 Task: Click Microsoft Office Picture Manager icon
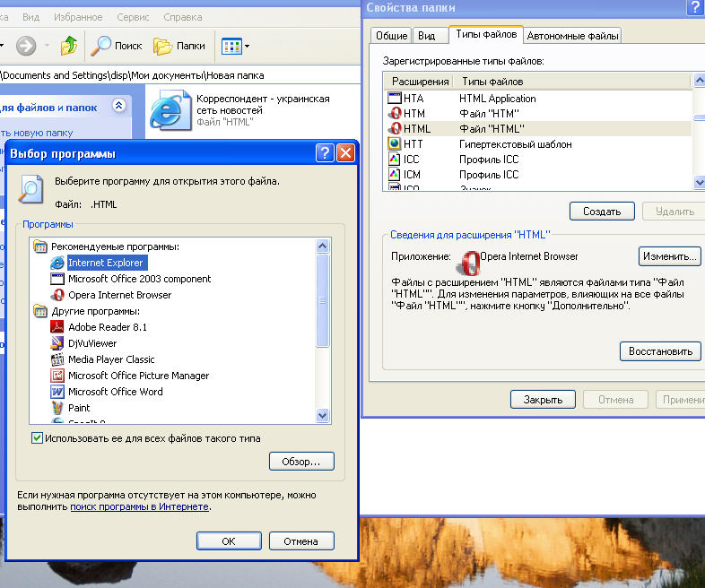57,376
